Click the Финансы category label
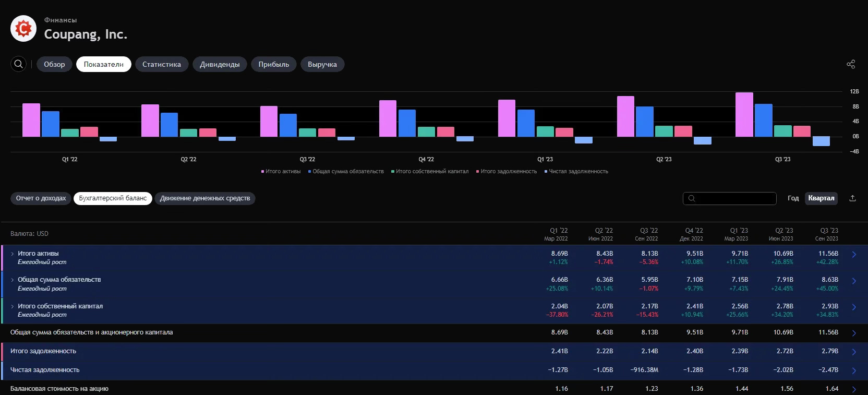 click(x=61, y=20)
